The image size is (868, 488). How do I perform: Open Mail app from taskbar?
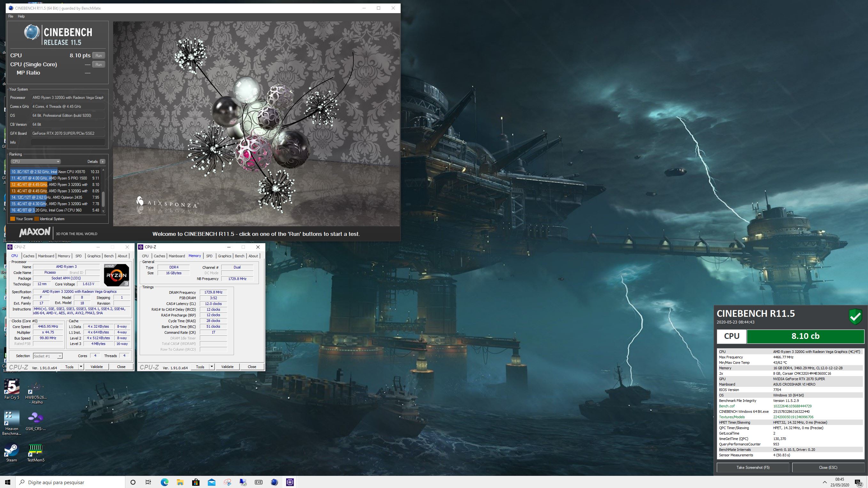212,482
